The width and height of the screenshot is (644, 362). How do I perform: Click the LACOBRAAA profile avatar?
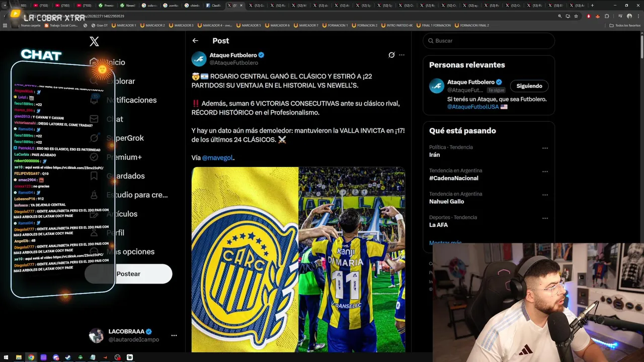pos(96,335)
